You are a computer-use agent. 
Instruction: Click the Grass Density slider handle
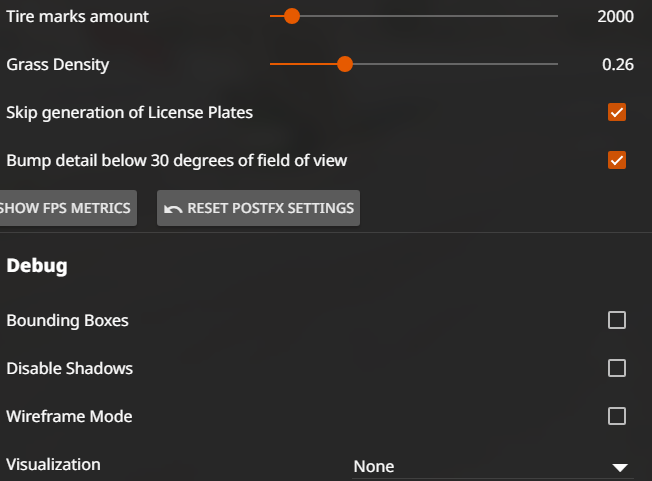pos(345,64)
